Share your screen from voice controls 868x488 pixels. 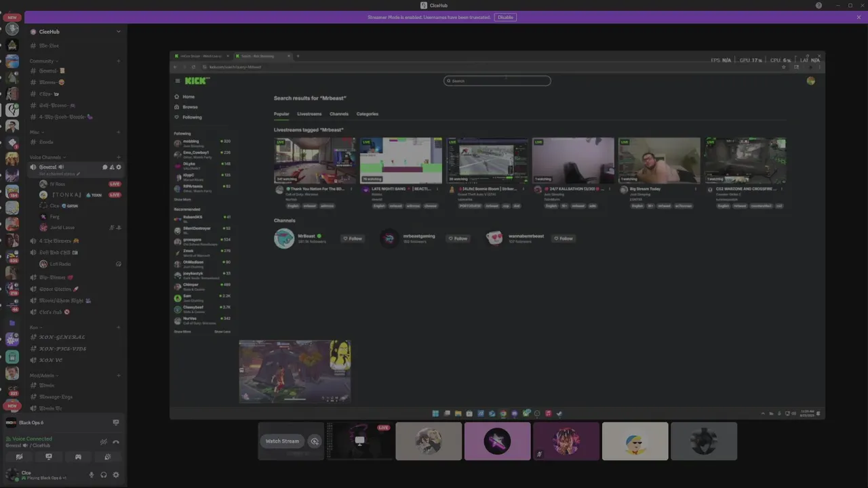[x=48, y=457]
